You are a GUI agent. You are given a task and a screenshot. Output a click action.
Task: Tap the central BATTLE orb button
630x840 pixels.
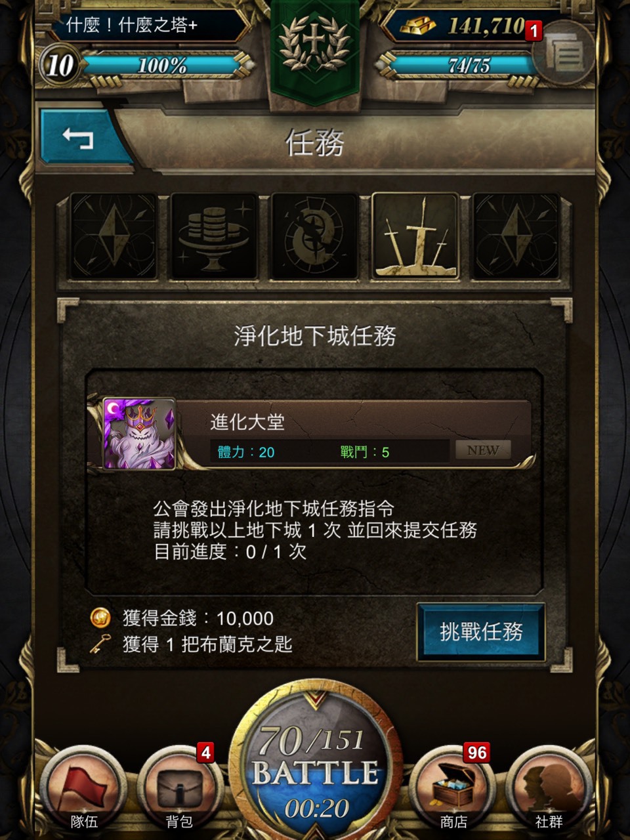(x=316, y=764)
